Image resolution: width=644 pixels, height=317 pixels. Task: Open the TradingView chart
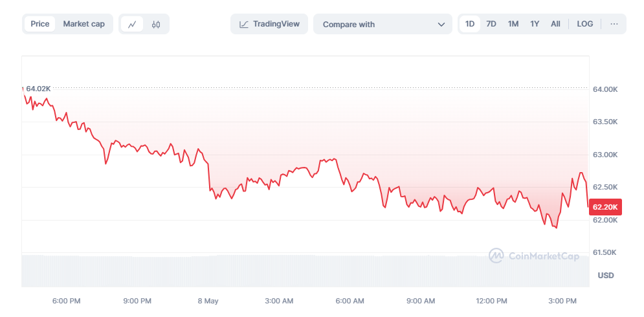click(x=269, y=24)
